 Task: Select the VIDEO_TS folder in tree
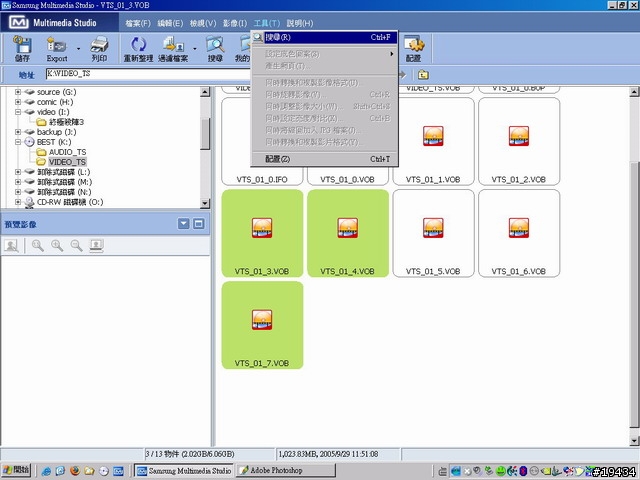67,162
